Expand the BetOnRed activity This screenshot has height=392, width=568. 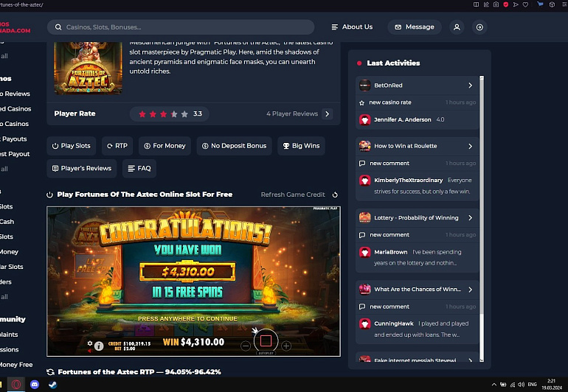470,85
